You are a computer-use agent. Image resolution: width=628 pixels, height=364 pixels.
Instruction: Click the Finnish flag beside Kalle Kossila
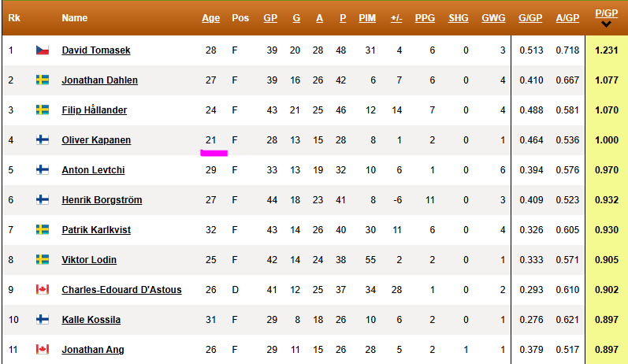[43, 319]
